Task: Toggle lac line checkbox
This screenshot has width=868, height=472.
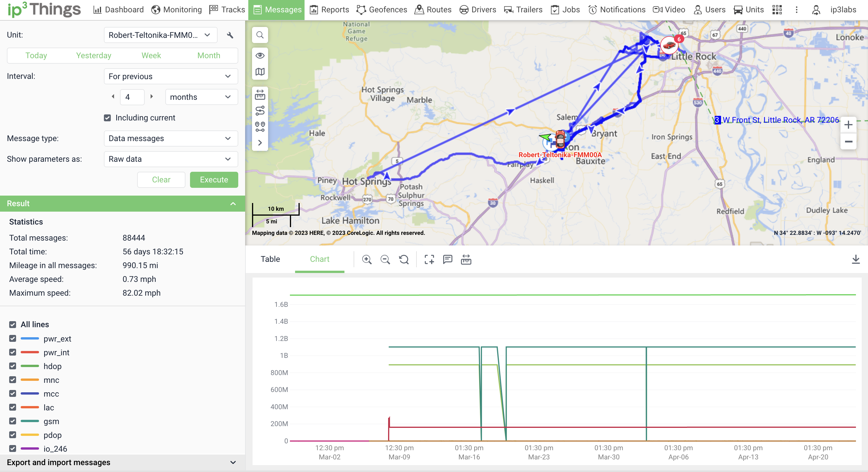Action: click(13, 407)
